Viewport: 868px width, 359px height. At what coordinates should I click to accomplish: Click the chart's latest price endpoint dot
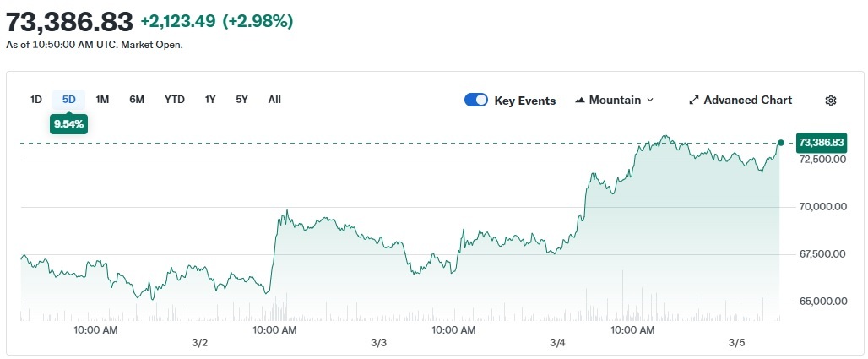coord(781,143)
